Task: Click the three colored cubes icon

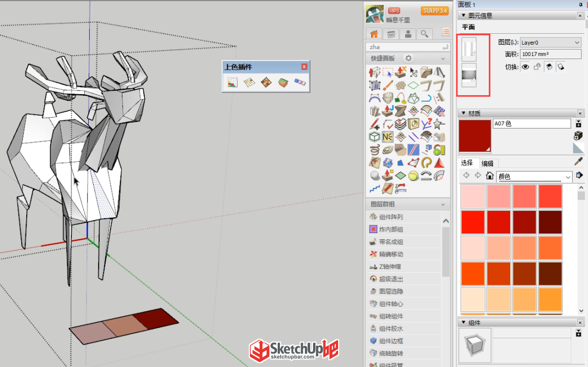Action: [299, 82]
